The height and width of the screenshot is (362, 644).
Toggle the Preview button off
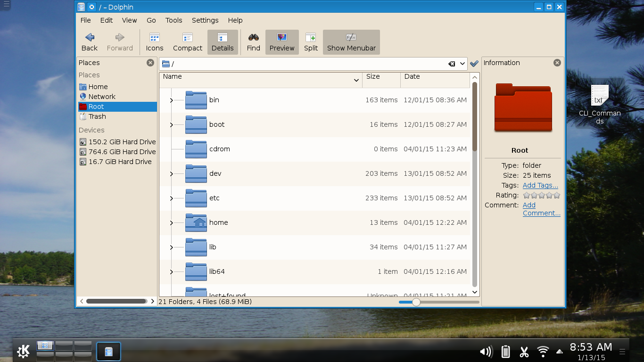tap(282, 42)
